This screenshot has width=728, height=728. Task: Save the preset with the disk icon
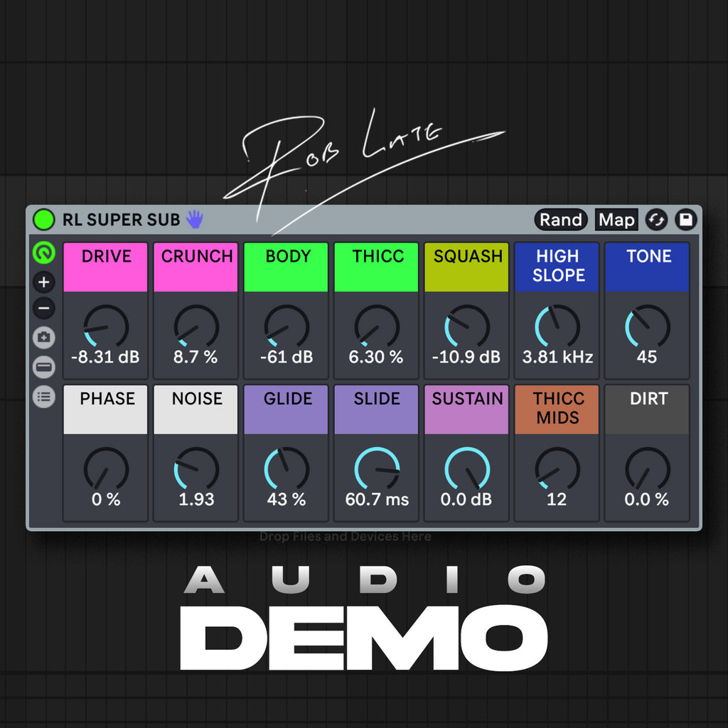685,220
